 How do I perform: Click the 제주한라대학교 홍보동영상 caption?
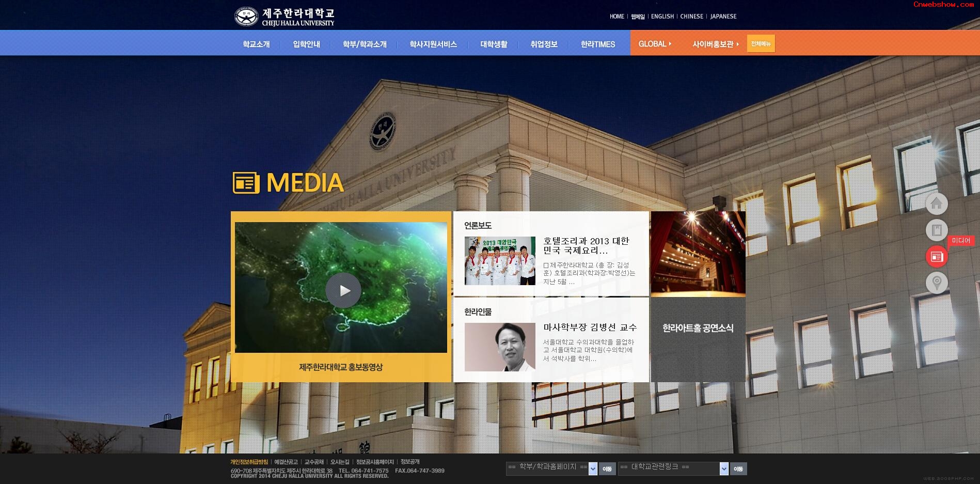(x=341, y=367)
